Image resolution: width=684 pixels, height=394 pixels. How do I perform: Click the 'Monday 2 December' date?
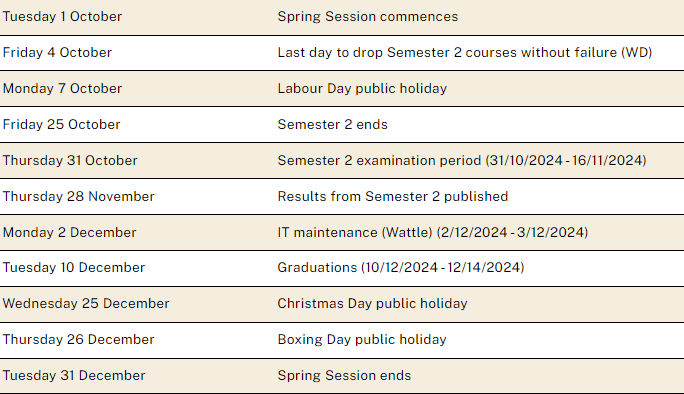coord(69,232)
